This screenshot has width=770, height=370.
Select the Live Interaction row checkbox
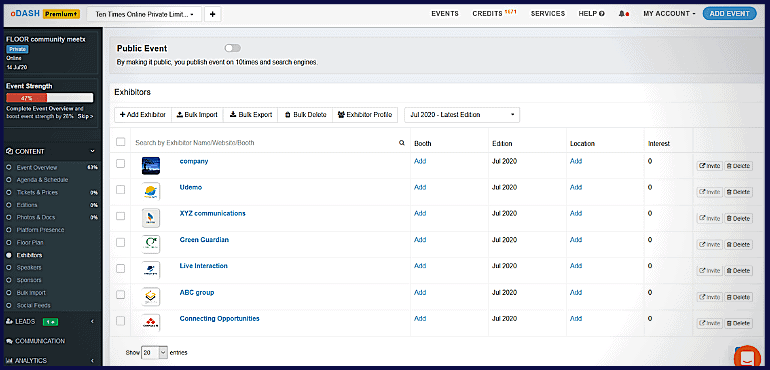point(120,268)
